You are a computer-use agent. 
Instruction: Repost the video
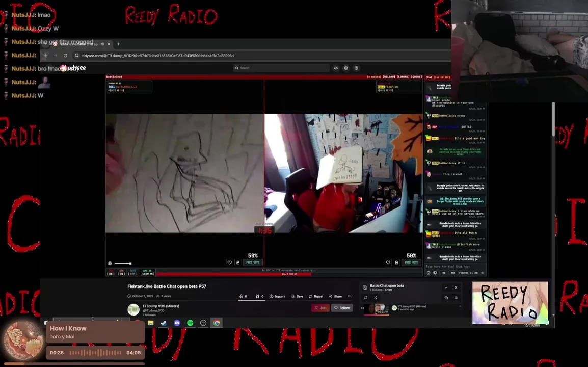coord(316,297)
